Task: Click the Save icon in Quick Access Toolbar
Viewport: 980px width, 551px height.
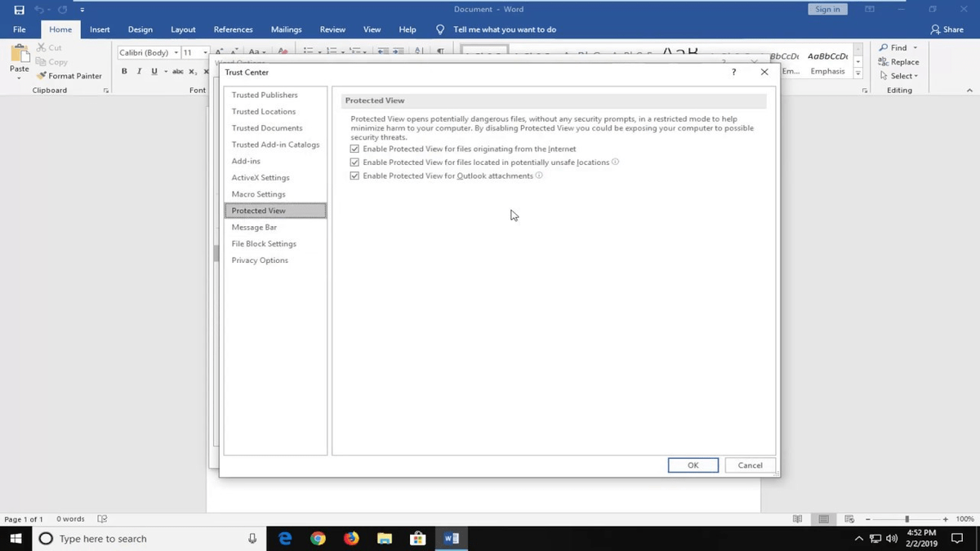Action: (x=18, y=9)
